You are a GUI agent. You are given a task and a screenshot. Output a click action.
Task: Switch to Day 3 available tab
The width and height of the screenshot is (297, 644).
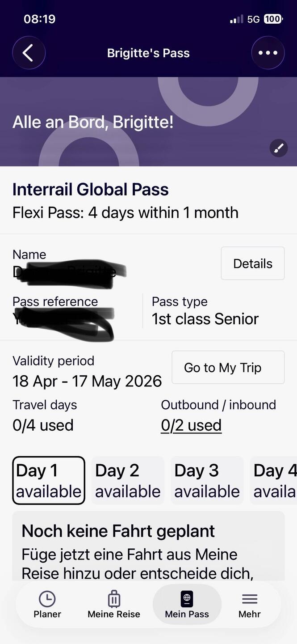click(x=207, y=480)
